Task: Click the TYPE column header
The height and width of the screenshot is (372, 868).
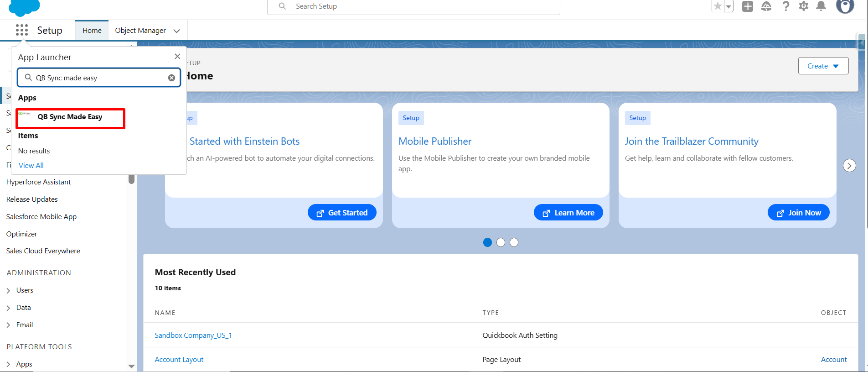Action: 491,313
